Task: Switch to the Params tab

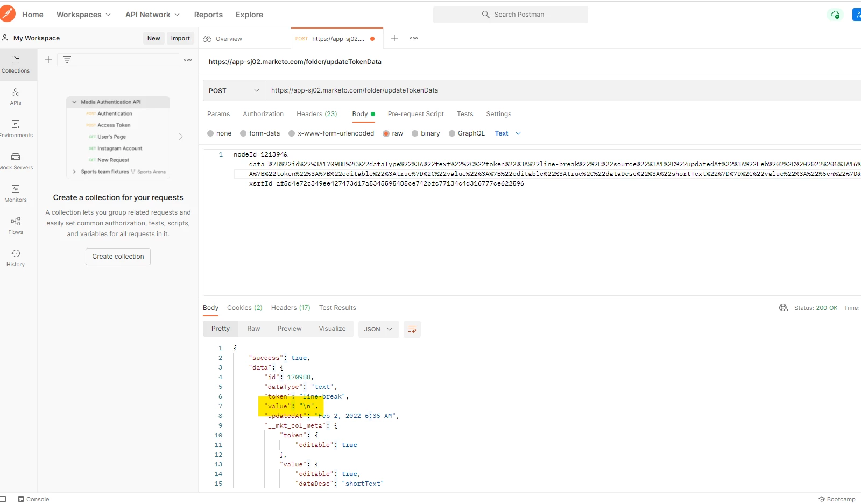Action: [218, 114]
